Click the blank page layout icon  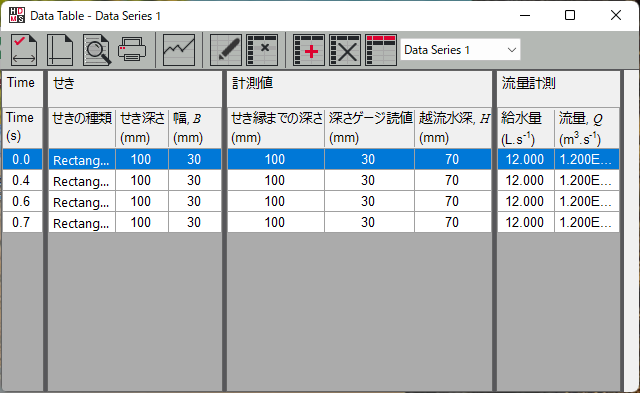[x=60, y=50]
